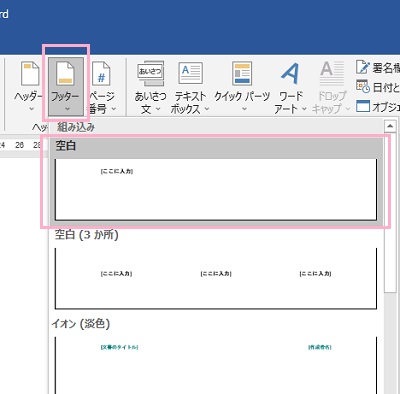400x394 pixels.
Task: Click the ドロップキャップ drop cap icon
Action: tap(331, 73)
